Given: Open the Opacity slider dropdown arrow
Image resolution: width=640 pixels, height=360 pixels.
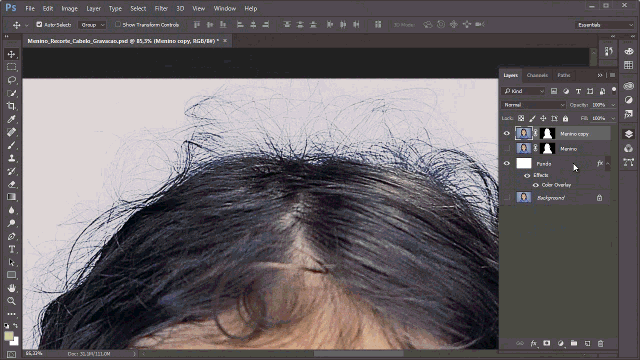Looking at the screenshot, I should pos(613,105).
